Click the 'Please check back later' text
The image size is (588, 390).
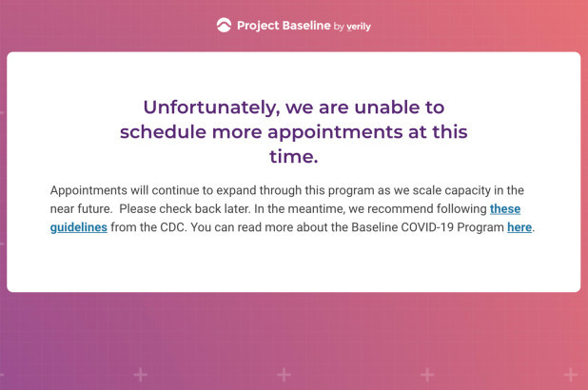point(185,209)
